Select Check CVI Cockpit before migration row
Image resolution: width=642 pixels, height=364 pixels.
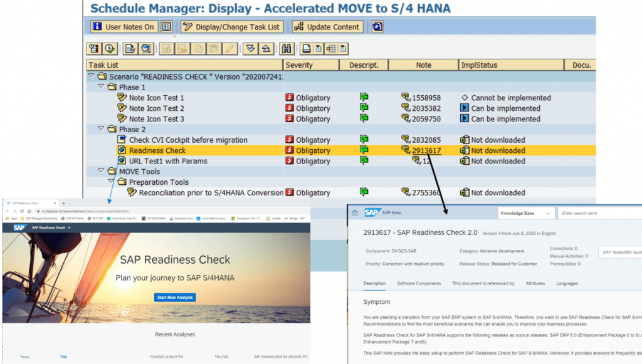click(188, 140)
